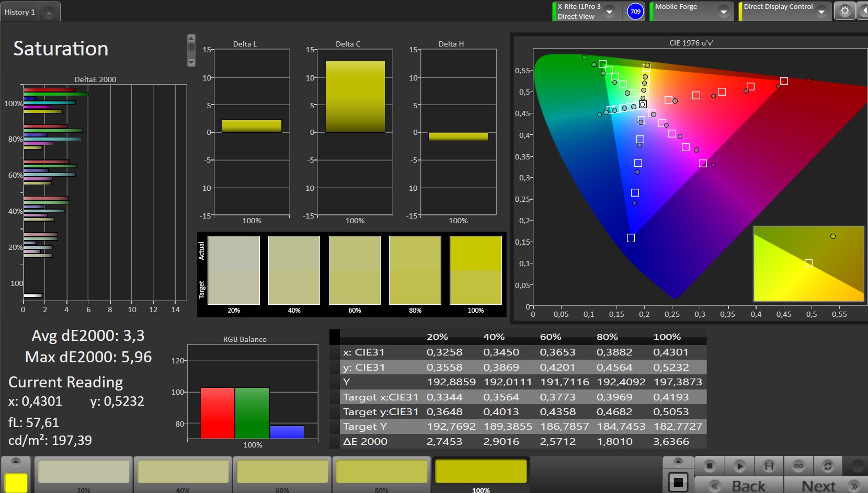Click the large black square pattern button
868x493 pixels.
pos(678,481)
